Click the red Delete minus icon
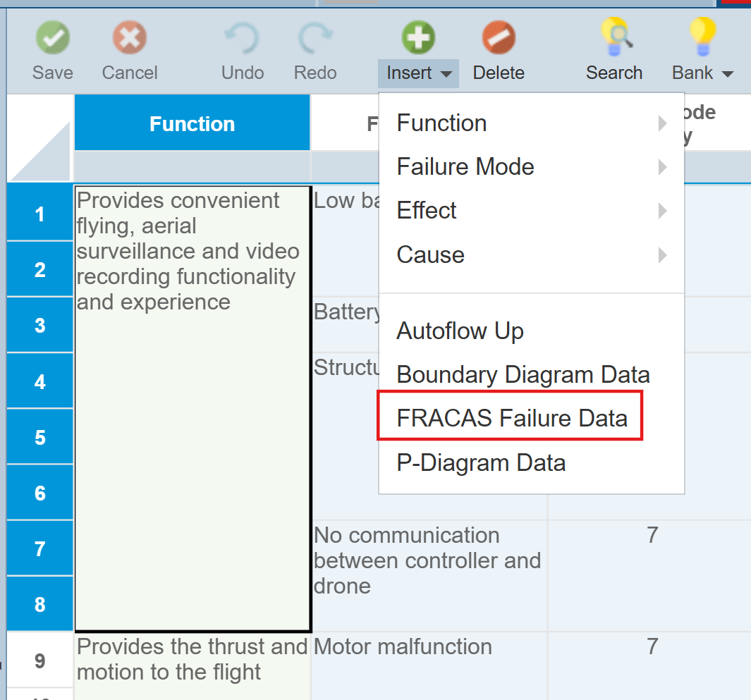The height and width of the screenshot is (700, 751). tap(499, 37)
